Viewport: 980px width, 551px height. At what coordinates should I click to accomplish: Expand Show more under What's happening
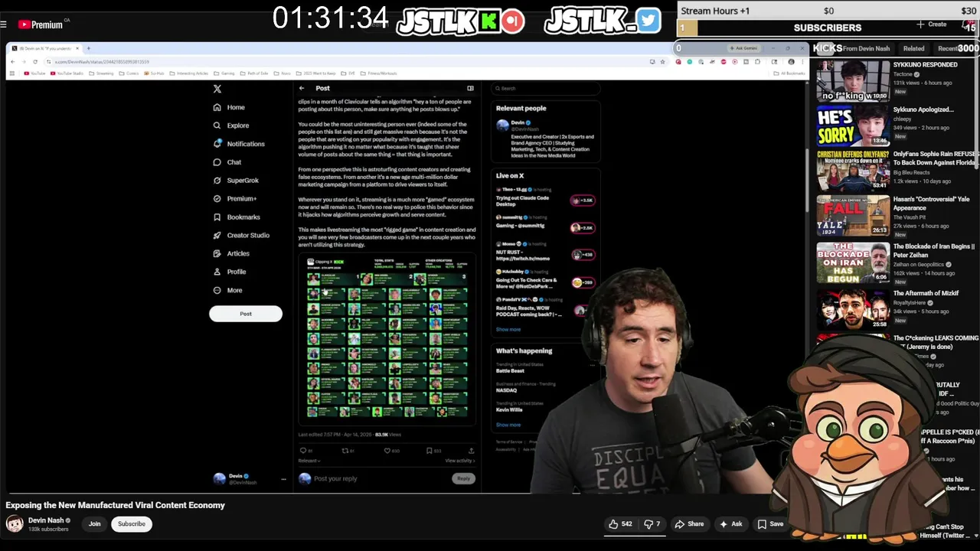508,425
